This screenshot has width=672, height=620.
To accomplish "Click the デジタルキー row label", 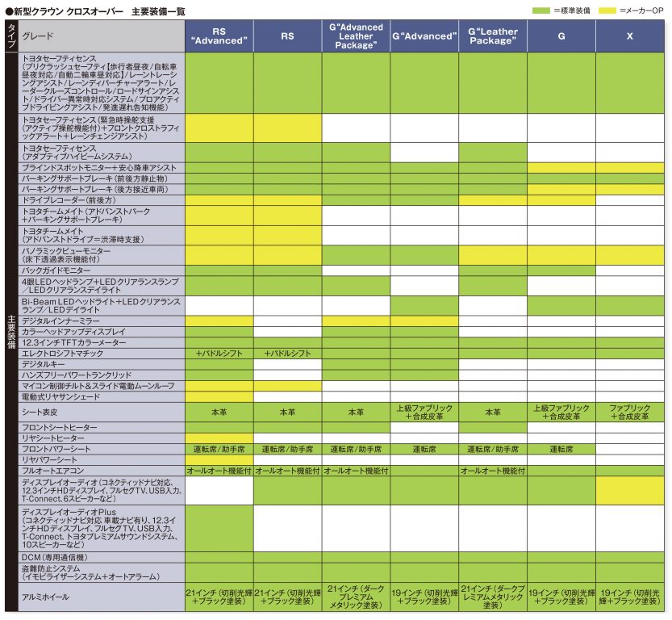I will click(101, 364).
